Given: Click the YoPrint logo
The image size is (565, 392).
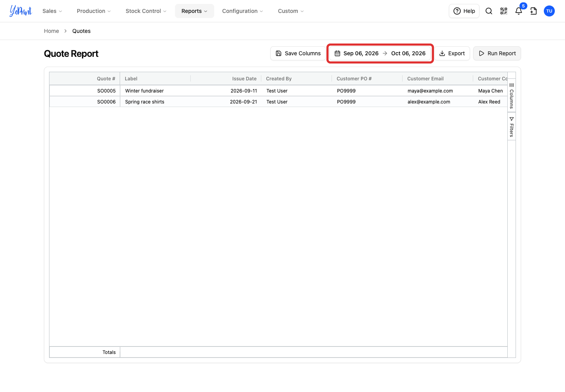Looking at the screenshot, I should point(21,11).
